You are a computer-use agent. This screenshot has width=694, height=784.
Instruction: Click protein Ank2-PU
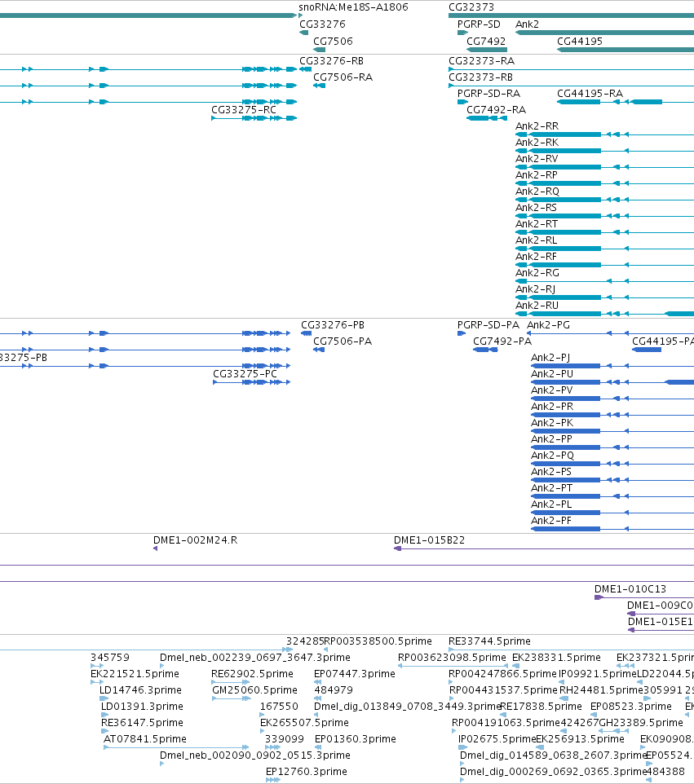(552, 374)
